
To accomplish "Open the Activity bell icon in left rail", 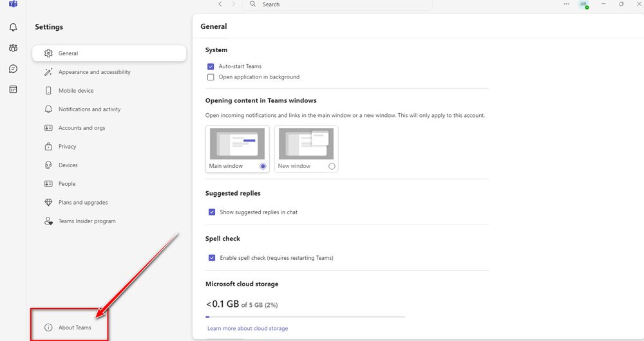I will click(x=13, y=27).
